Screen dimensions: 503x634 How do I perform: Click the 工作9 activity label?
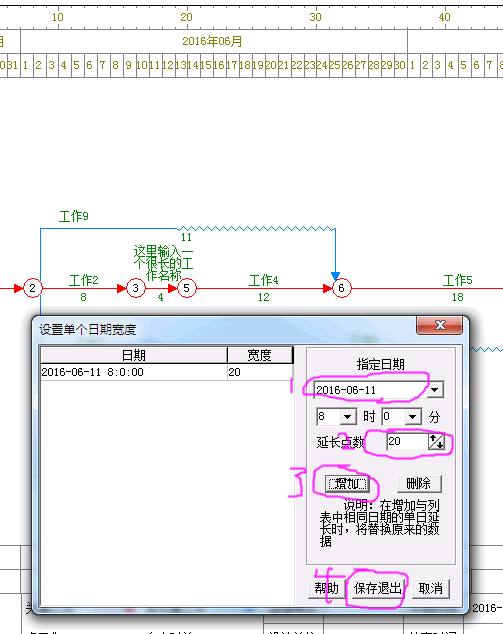coord(74,216)
